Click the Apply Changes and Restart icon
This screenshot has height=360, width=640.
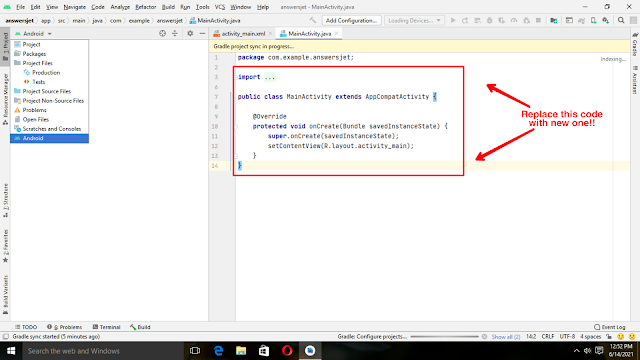(x=465, y=20)
